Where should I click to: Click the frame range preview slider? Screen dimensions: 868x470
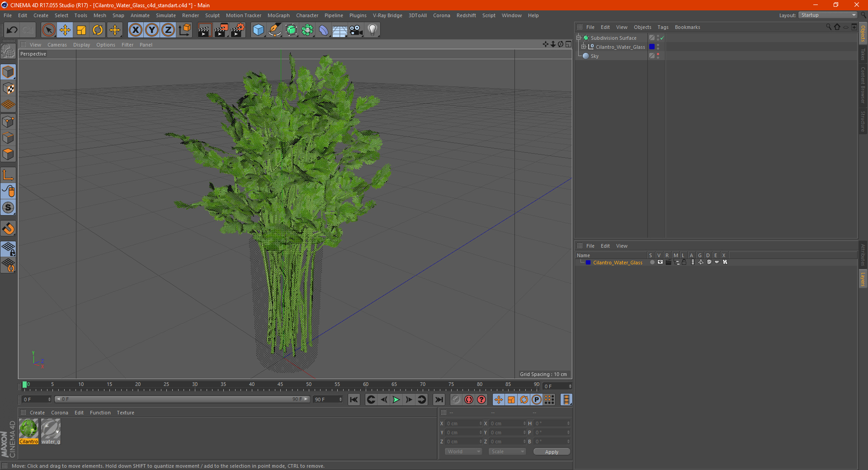182,399
